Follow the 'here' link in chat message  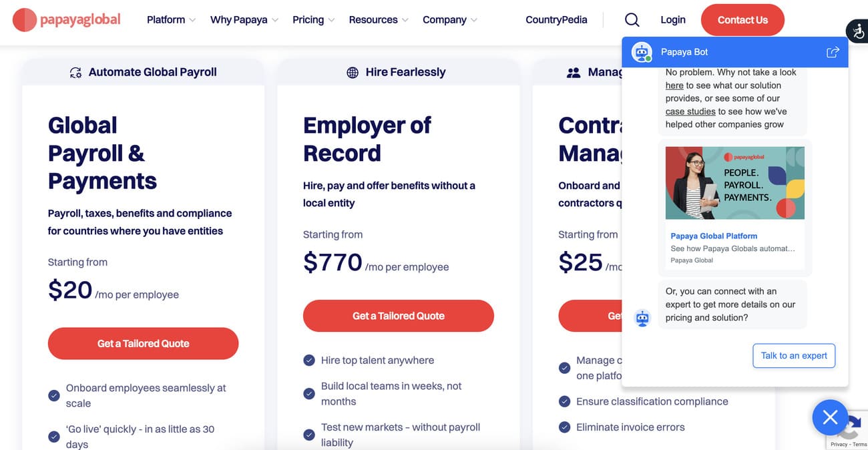click(x=674, y=85)
